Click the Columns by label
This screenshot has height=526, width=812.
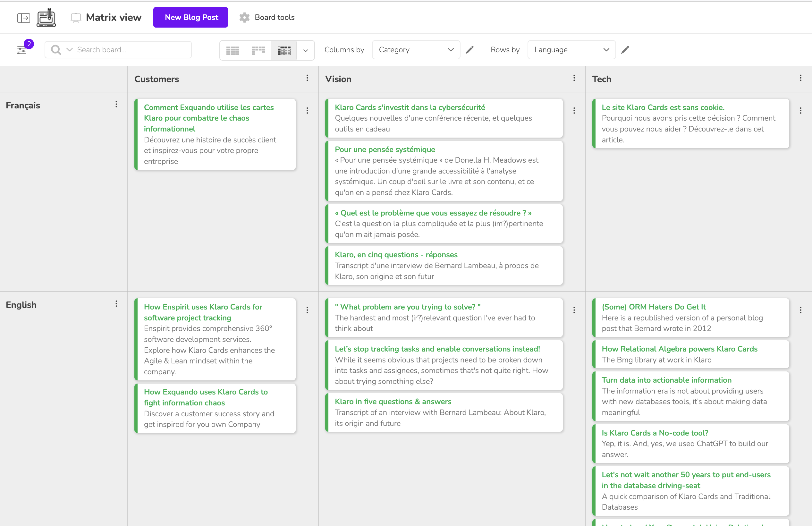click(x=344, y=50)
